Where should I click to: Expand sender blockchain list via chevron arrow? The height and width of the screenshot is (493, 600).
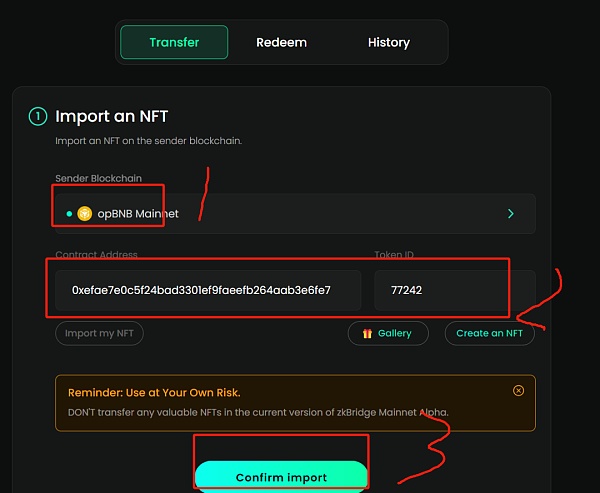(x=510, y=213)
